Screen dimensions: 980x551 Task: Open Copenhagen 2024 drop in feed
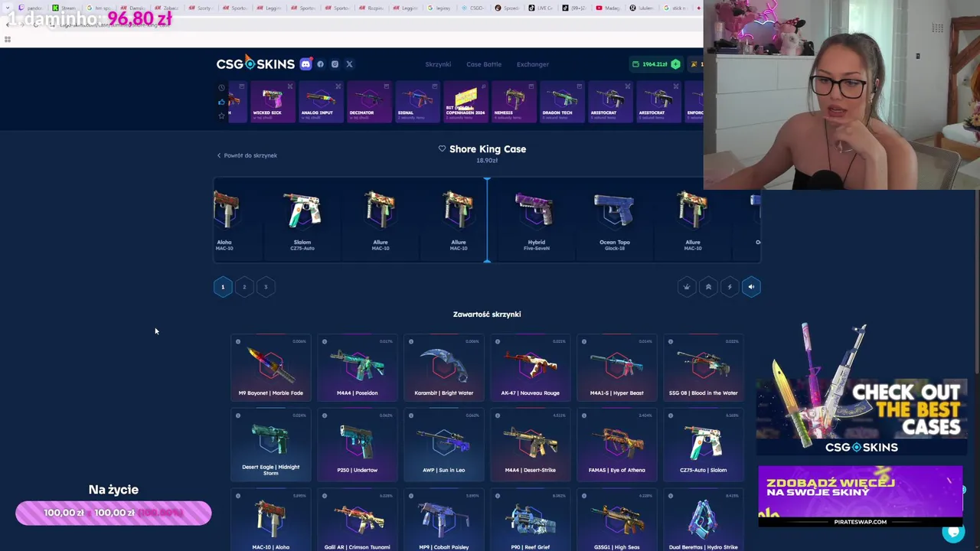(x=465, y=103)
